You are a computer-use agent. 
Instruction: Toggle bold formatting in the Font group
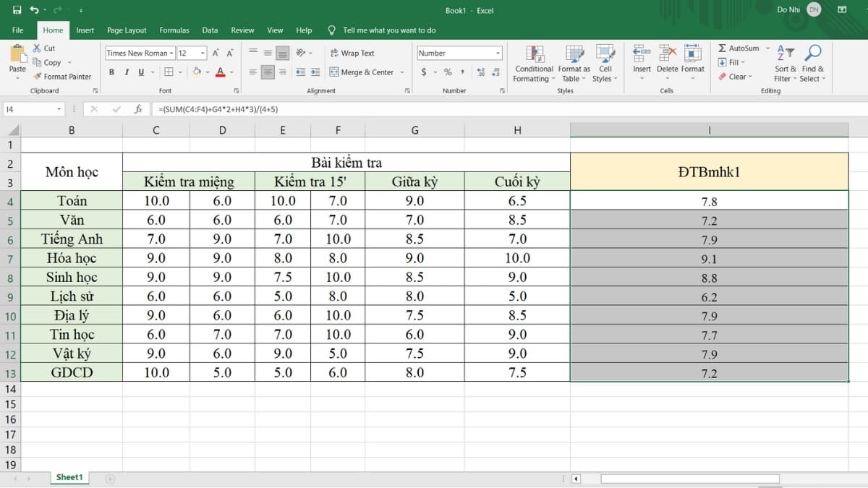(111, 72)
